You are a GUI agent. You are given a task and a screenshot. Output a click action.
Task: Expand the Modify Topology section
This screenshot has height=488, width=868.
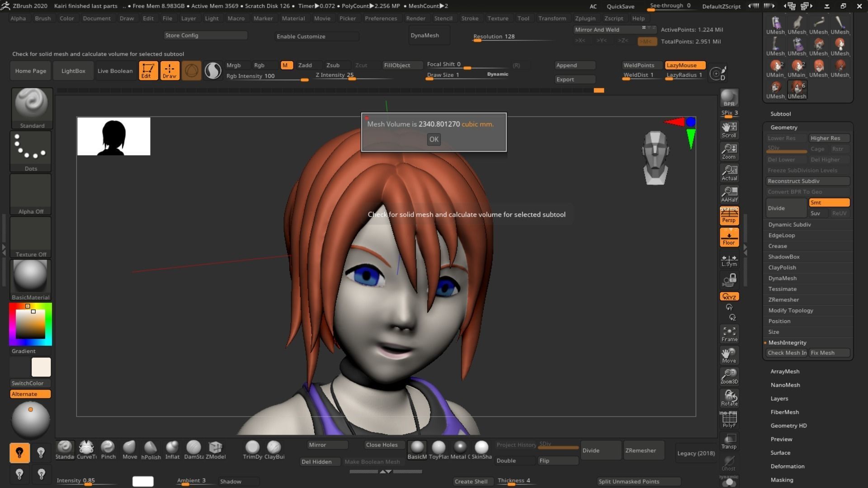[x=790, y=310]
